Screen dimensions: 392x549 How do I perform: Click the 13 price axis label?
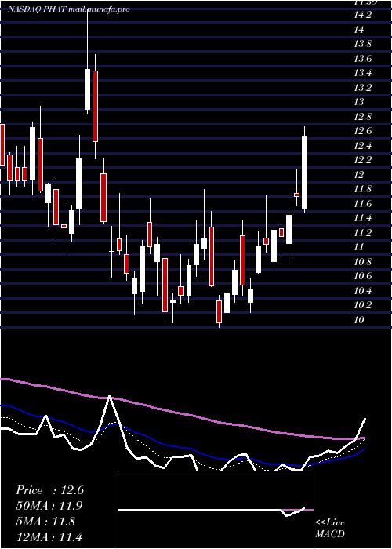359,102
